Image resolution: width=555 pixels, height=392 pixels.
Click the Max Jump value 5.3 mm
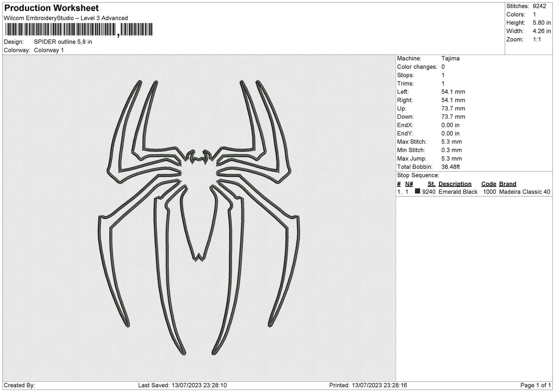pos(452,159)
